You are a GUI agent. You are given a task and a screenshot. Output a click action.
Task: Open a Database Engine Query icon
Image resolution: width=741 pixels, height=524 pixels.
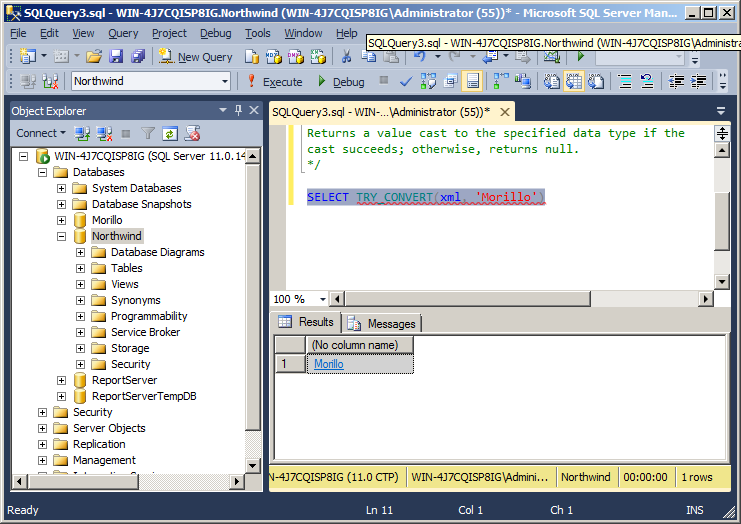[251, 57]
